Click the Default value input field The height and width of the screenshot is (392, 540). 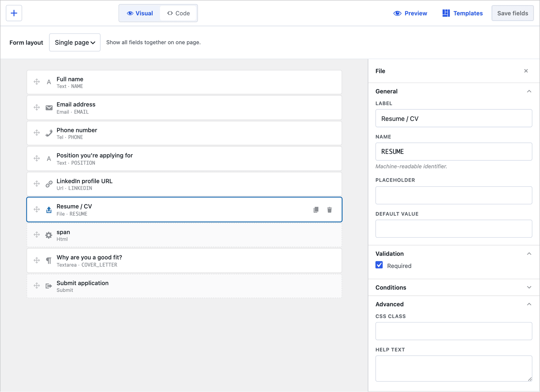pos(454,229)
